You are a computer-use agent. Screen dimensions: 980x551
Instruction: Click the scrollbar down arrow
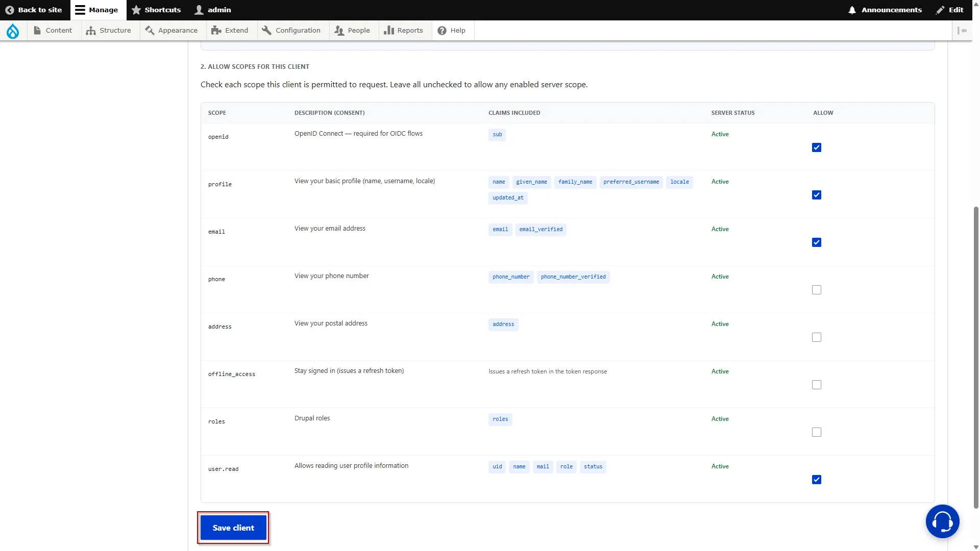[x=976, y=547]
